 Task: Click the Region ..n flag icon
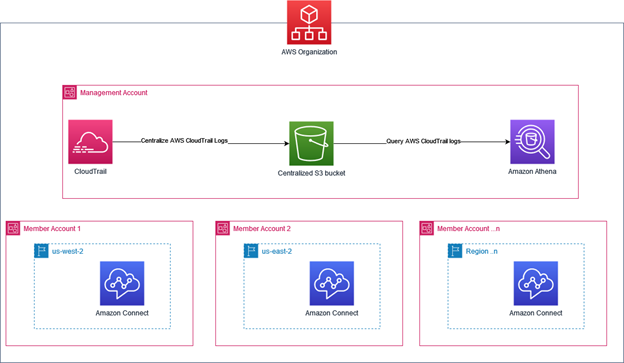tap(455, 251)
